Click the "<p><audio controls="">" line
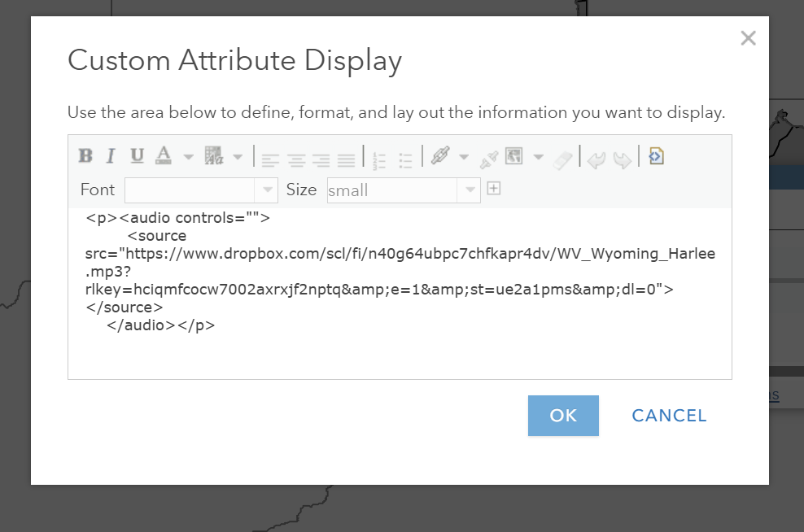The image size is (804, 532). pos(178,218)
